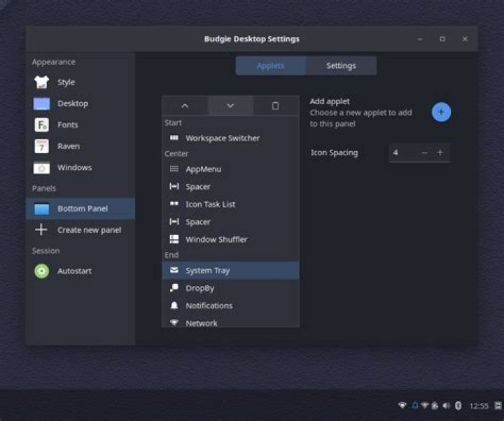Screen dimensions: 504x421
Task: Open Raven sidebar icon at the panel end
Action: pos(498,406)
